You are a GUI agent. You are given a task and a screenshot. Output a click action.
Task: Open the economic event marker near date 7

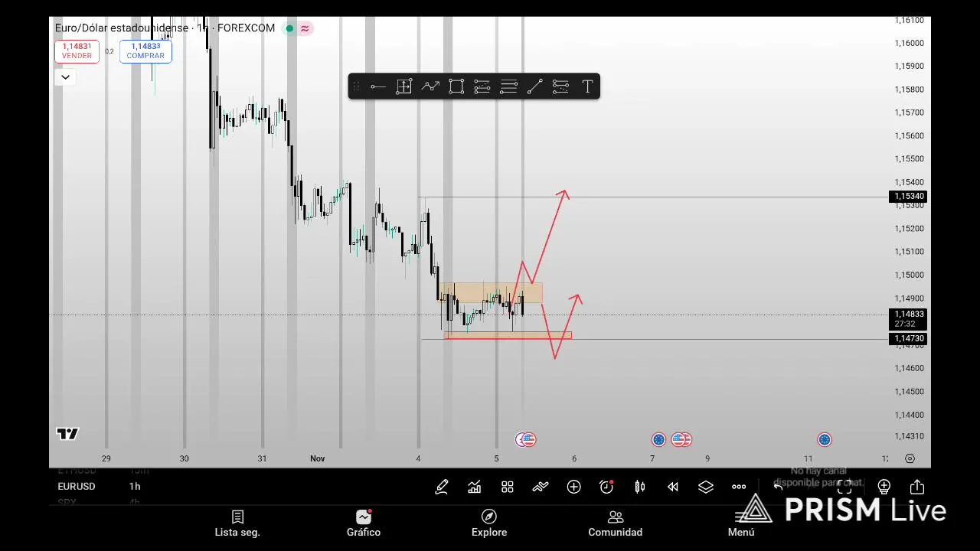[658, 439]
